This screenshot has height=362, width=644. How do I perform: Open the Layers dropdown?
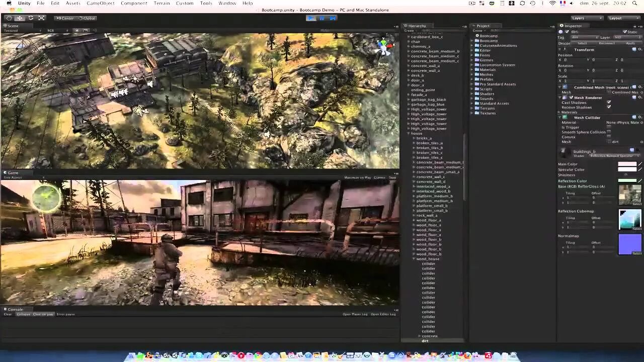(587, 18)
